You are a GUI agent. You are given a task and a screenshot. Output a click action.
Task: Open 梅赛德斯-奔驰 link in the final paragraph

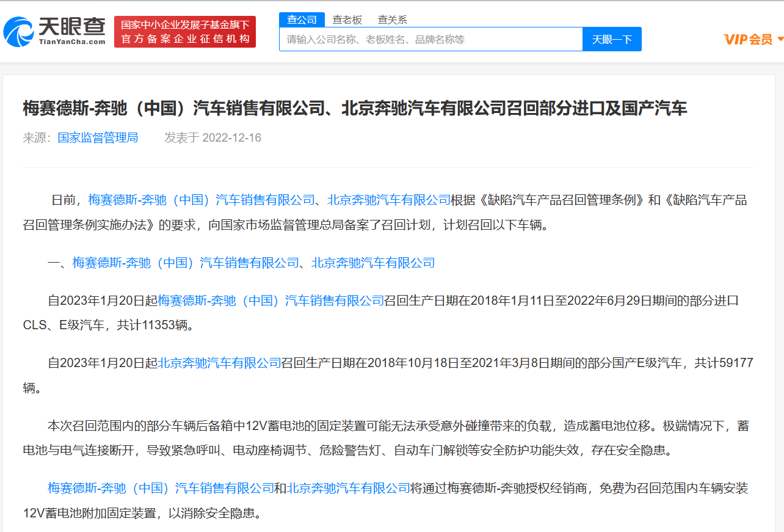click(161, 488)
